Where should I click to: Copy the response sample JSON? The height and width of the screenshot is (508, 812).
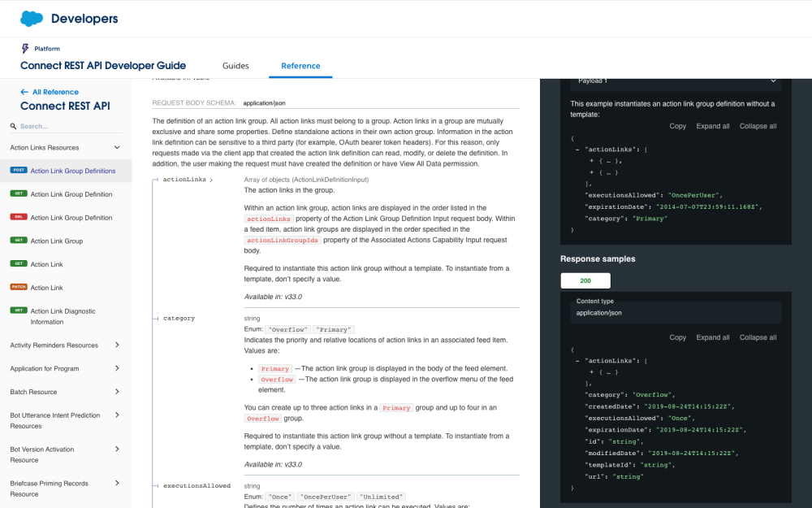(677, 337)
